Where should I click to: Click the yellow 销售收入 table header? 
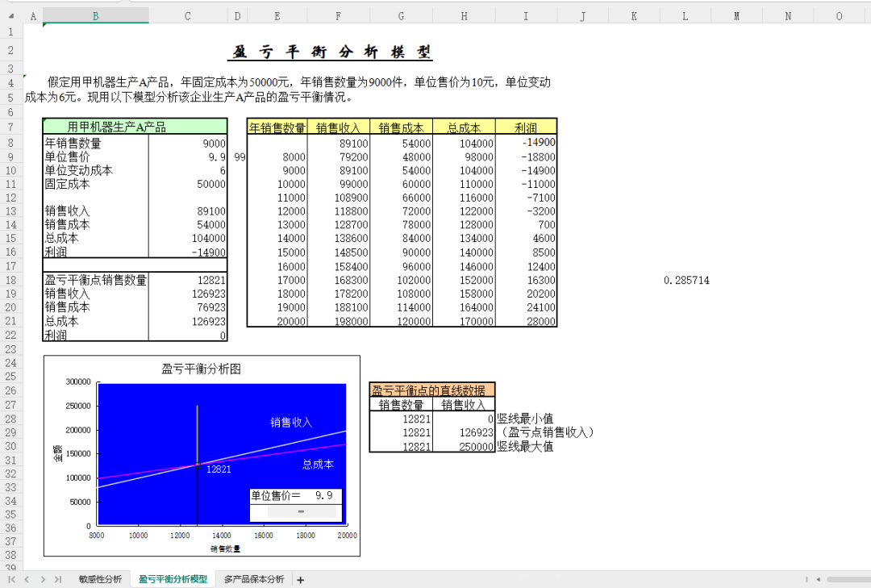point(338,127)
